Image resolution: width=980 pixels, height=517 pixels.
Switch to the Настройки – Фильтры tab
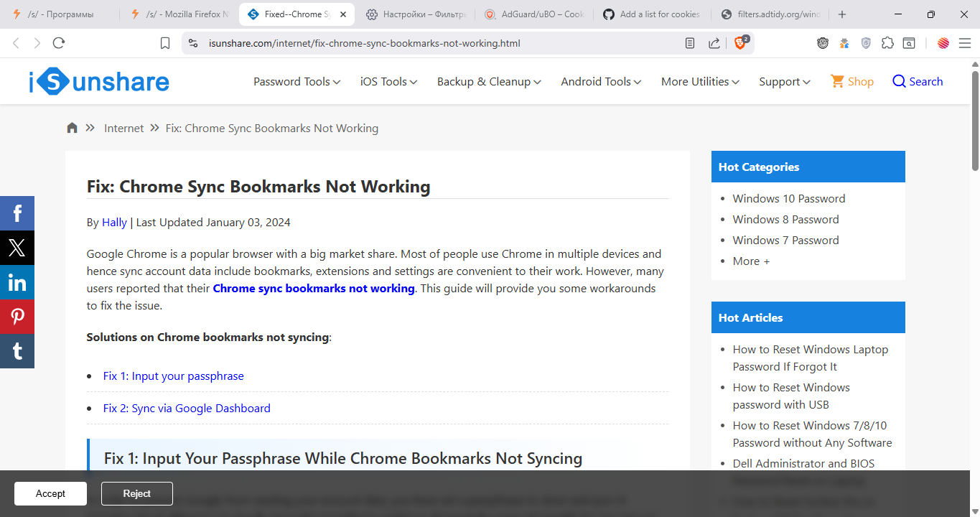[x=416, y=14]
